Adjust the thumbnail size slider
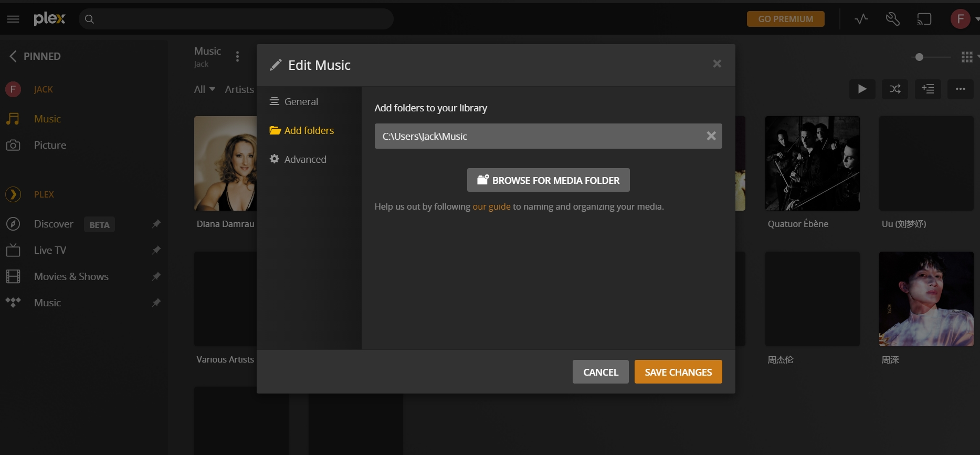 tap(919, 57)
